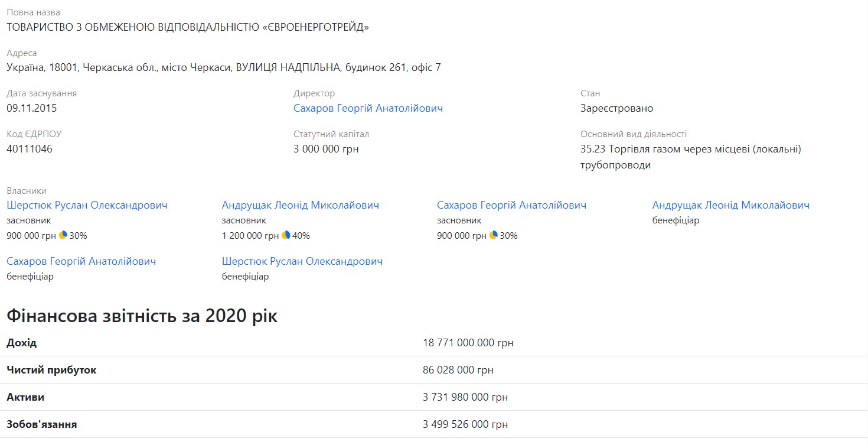Open beneficiary link Сахаров Георгій Анатолійович
868x445 pixels.
[81, 261]
